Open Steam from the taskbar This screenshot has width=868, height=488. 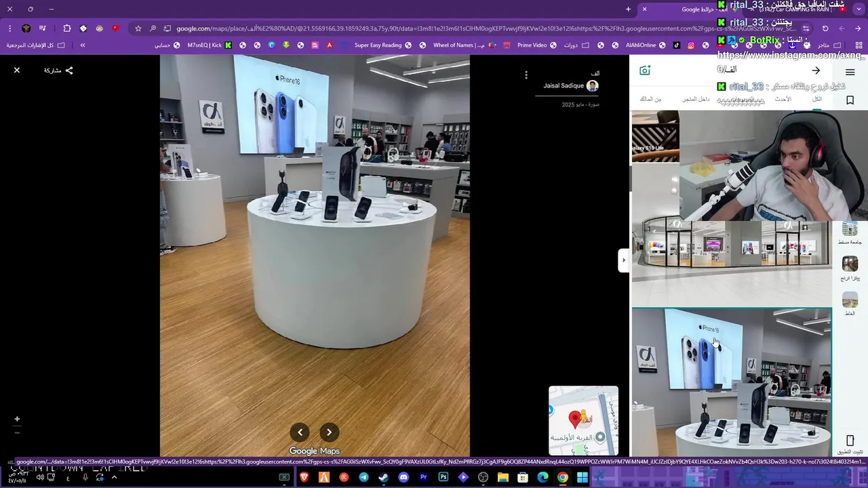383,477
